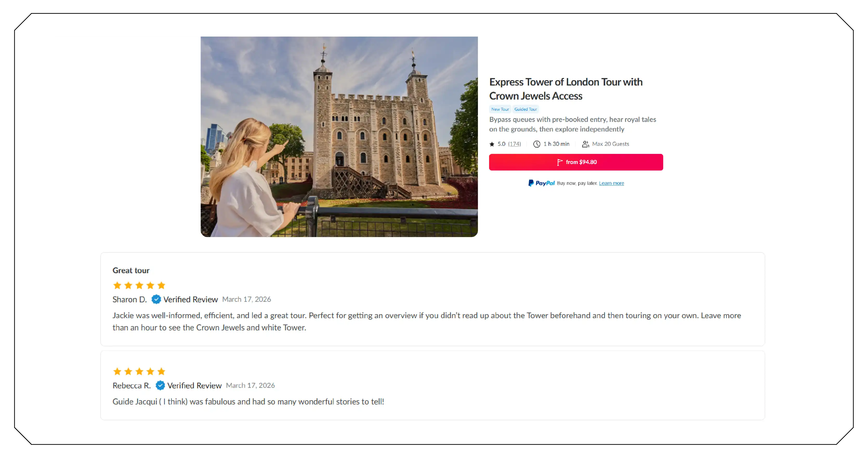Click Sharon D.'s verified review badge
This screenshot has height=458, width=868.
pyautogui.click(x=156, y=299)
